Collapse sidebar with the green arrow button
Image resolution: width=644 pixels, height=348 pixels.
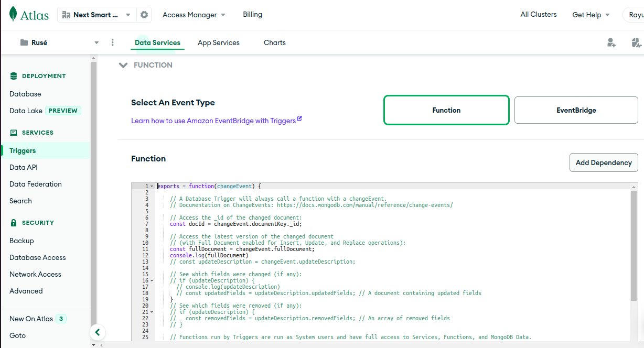pos(98,332)
